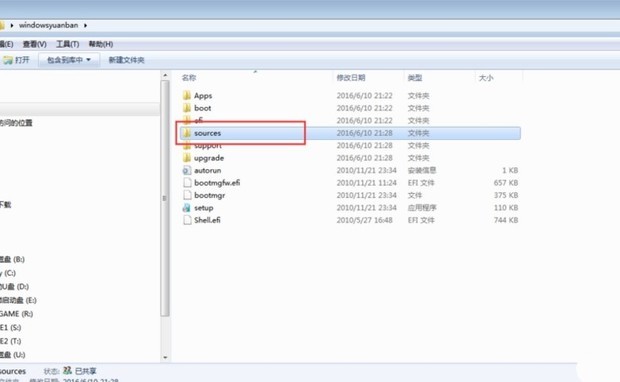Image resolution: width=620 pixels, height=382 pixels.
Task: Select the (U:) drive in navigation pane
Action: tap(13, 355)
